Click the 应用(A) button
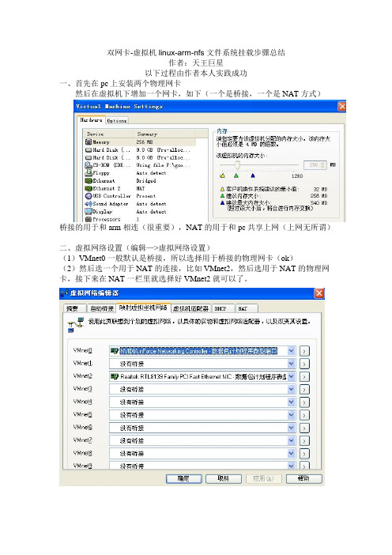392x555 pixels. (x=264, y=478)
